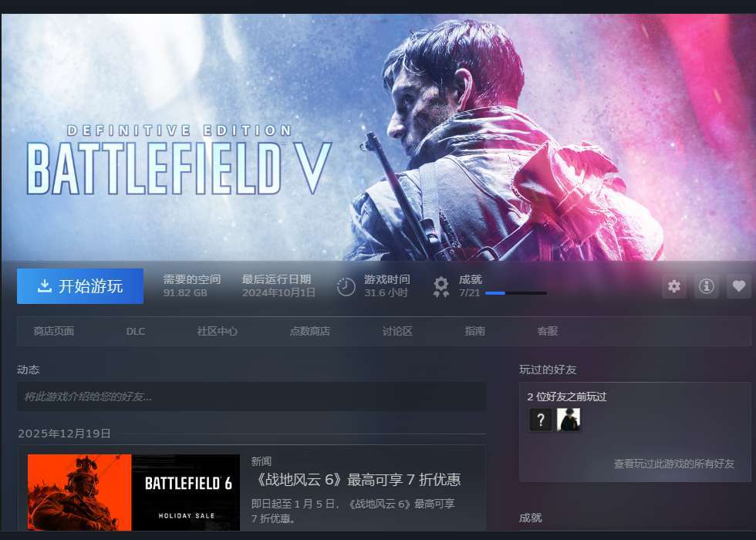The image size is (756, 540).
Task: Go to the 社区中心 tab
Action: (x=217, y=331)
